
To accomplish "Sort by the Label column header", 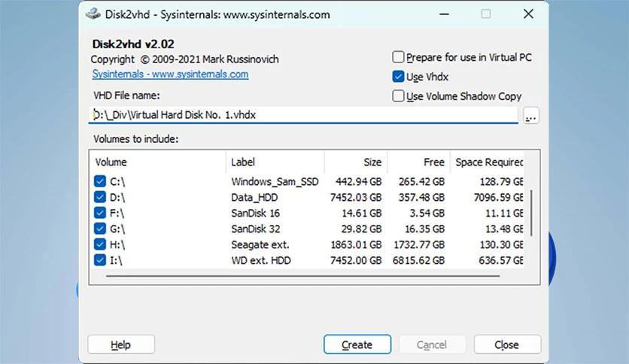I will coord(275,162).
